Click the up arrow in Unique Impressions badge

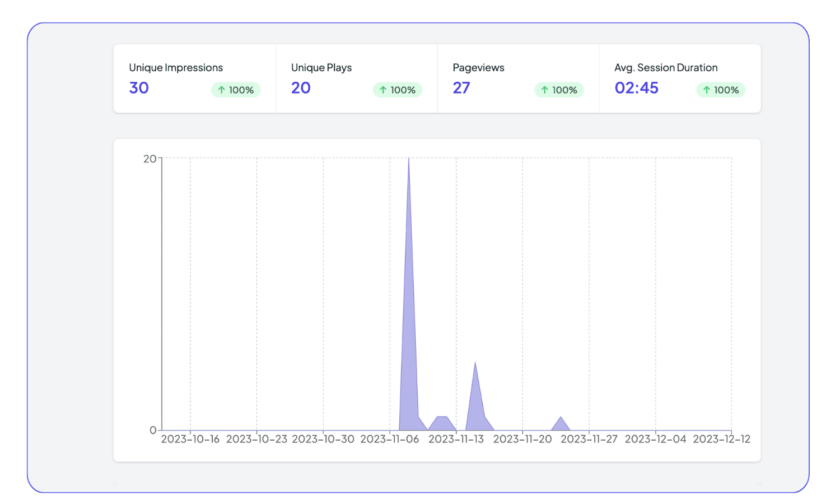222,90
